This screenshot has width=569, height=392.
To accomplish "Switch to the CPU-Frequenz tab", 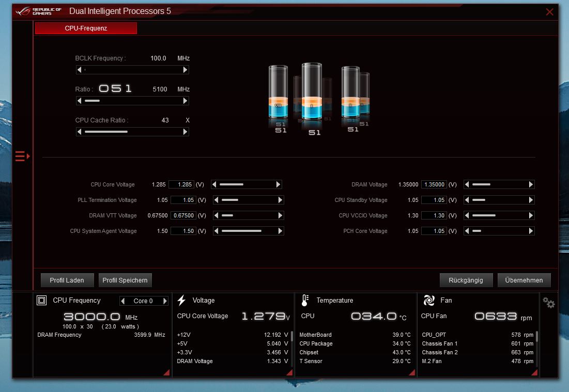I will click(x=86, y=28).
